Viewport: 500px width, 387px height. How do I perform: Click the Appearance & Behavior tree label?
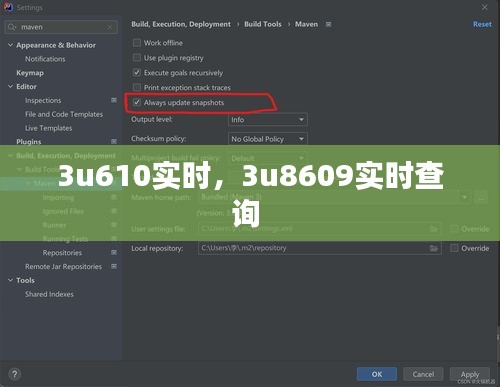pos(56,45)
